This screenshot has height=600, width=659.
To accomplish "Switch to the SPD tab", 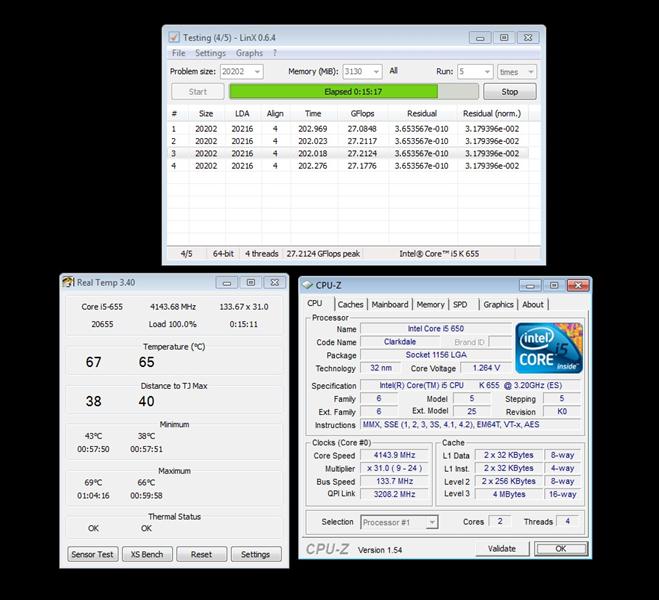I will [460, 305].
